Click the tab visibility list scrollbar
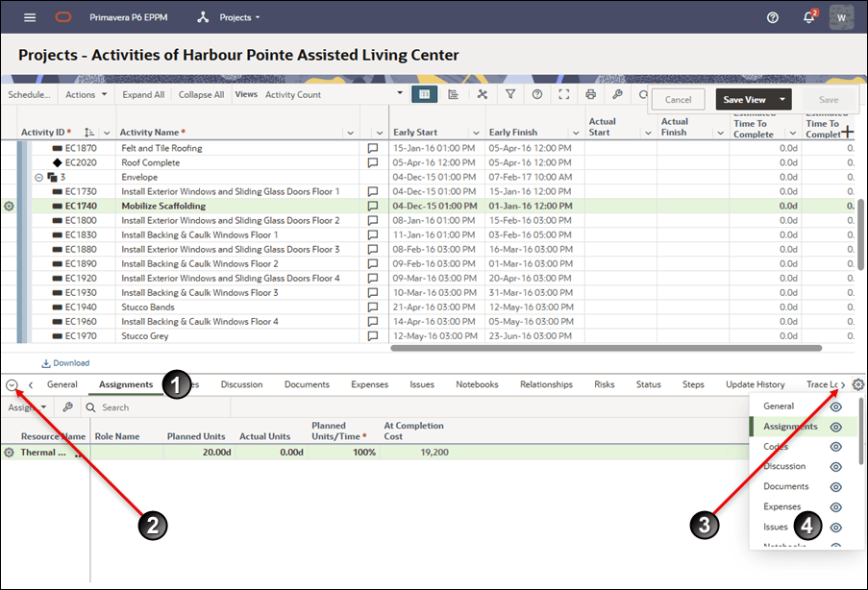This screenshot has width=868, height=590. [861, 431]
